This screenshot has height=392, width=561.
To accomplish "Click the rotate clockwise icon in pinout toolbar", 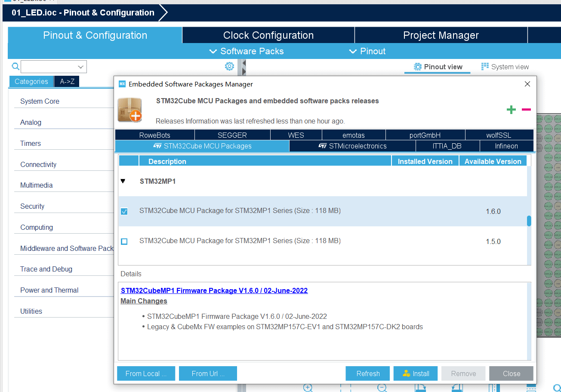I will coord(420,388).
